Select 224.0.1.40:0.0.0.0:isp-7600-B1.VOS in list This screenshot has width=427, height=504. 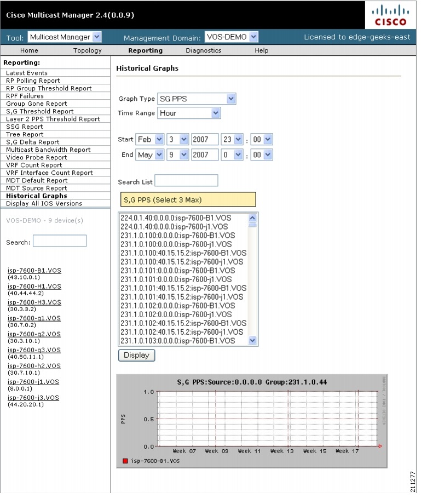click(176, 218)
